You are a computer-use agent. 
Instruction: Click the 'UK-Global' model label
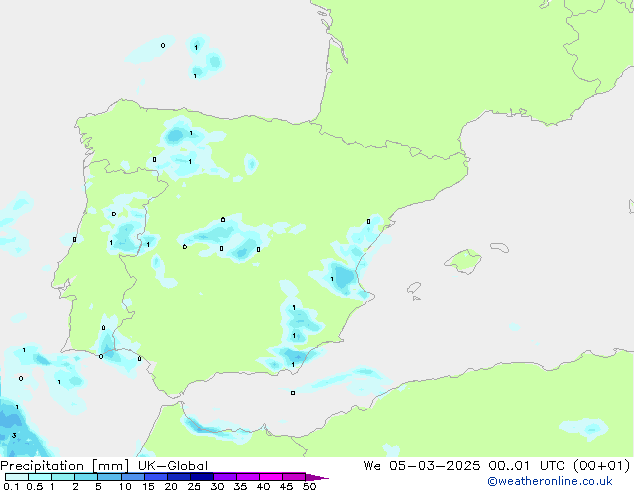(x=173, y=466)
